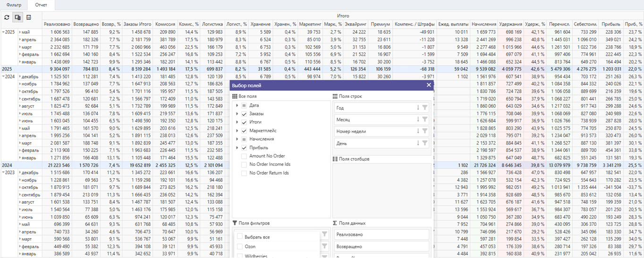This screenshot has width=644, height=258.
Task: Click the sort arrow on Год row field
Action: pyautogui.click(x=418, y=108)
